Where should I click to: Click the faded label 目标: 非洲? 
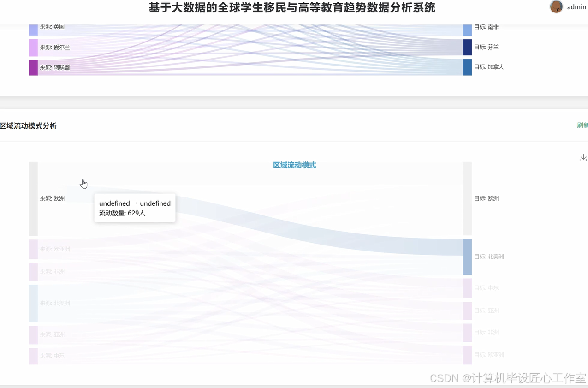click(x=486, y=332)
